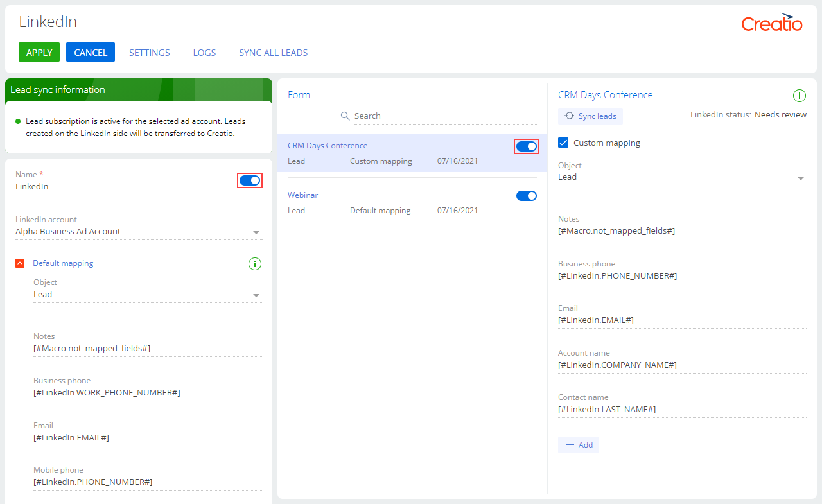Image resolution: width=822 pixels, height=504 pixels.
Task: Click the search magnifier icon in Form
Action: click(345, 116)
